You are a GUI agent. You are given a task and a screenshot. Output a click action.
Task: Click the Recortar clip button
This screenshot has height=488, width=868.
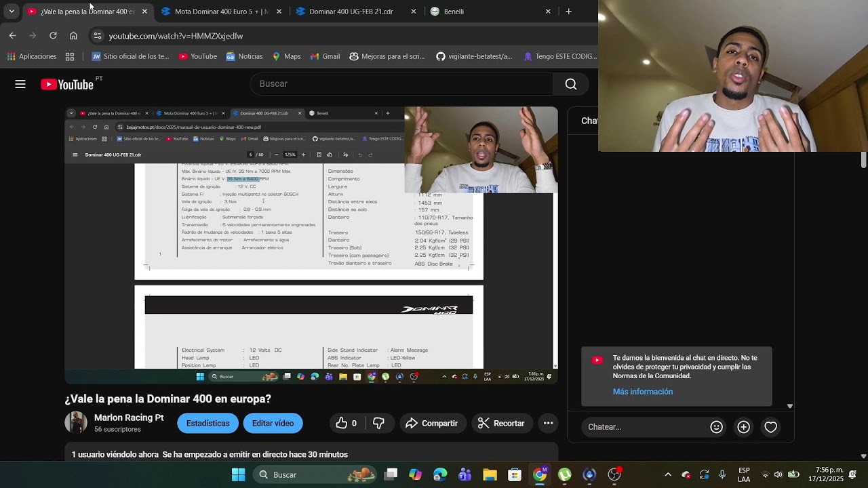[x=501, y=423]
